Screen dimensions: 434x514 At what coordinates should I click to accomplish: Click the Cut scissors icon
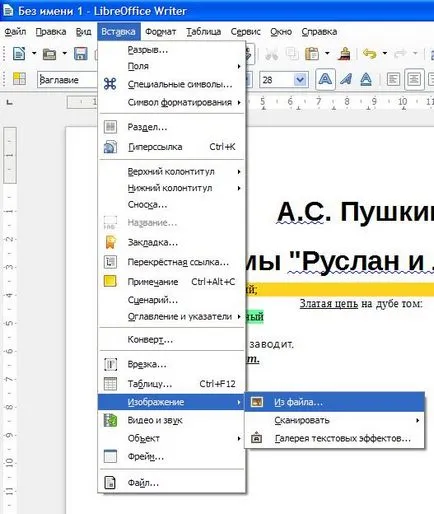point(271,54)
